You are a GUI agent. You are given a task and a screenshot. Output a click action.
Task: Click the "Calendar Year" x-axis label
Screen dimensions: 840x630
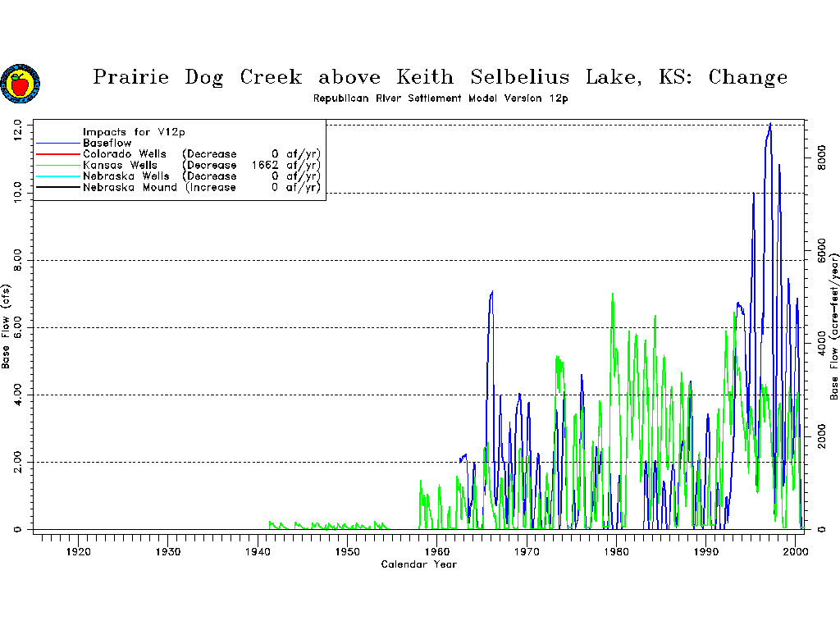[419, 564]
